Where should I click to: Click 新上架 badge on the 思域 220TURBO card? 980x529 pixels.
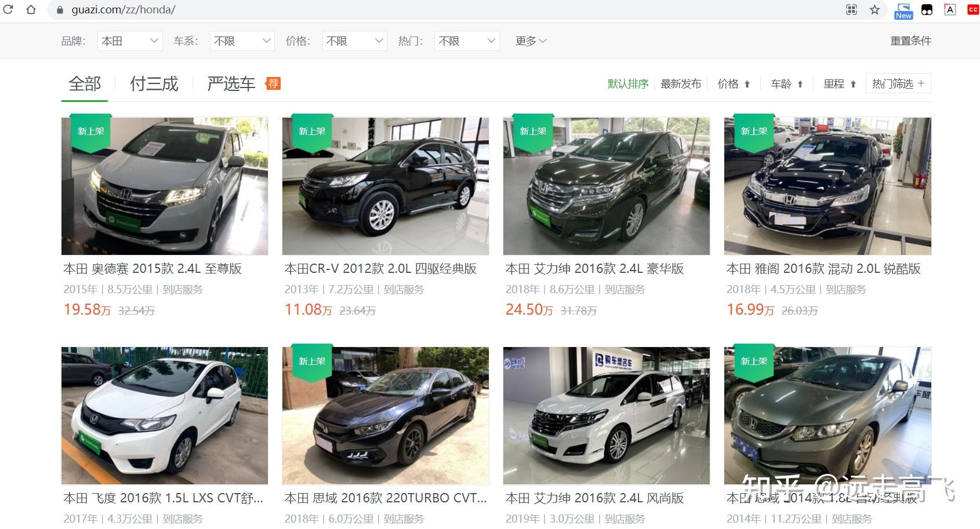pyautogui.click(x=312, y=362)
